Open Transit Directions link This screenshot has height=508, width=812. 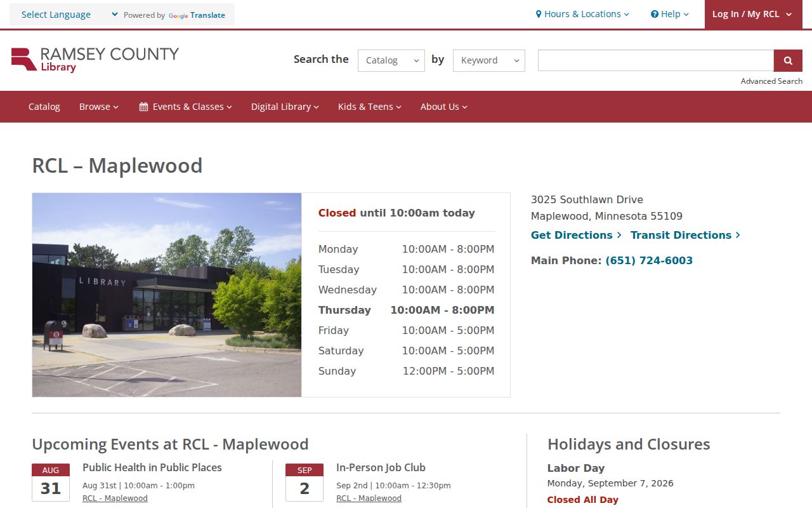pyautogui.click(x=685, y=235)
